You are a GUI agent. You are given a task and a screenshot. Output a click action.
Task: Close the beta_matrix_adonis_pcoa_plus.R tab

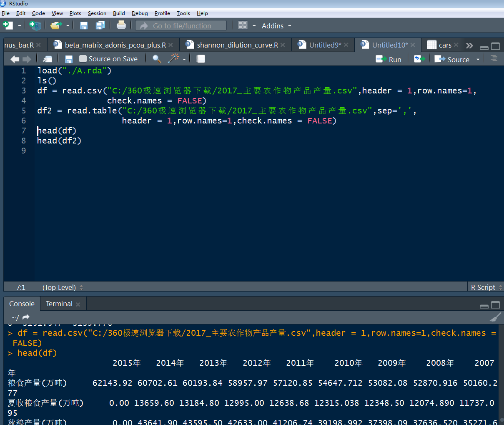pos(171,45)
